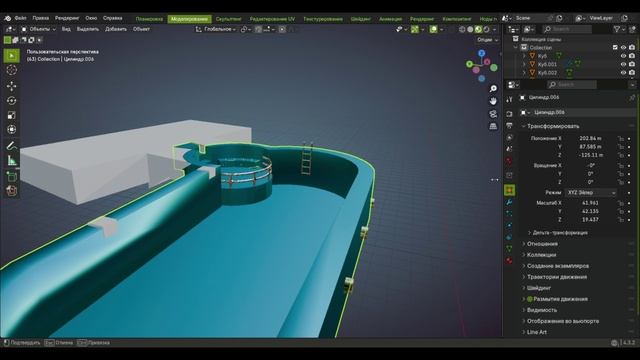Hide Куб.002 object via eye icon

click(x=623, y=73)
